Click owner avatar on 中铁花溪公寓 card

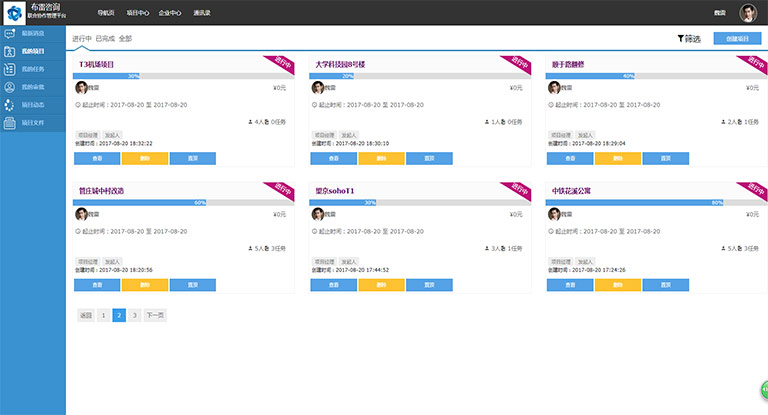(x=554, y=214)
